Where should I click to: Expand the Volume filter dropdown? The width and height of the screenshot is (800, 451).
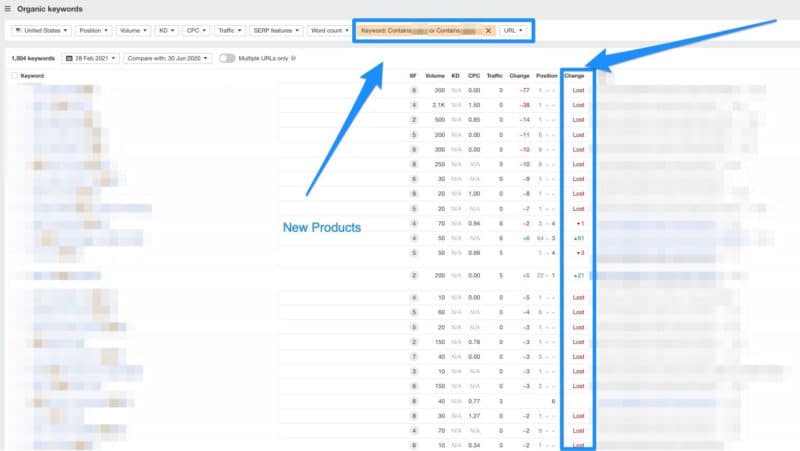(133, 31)
